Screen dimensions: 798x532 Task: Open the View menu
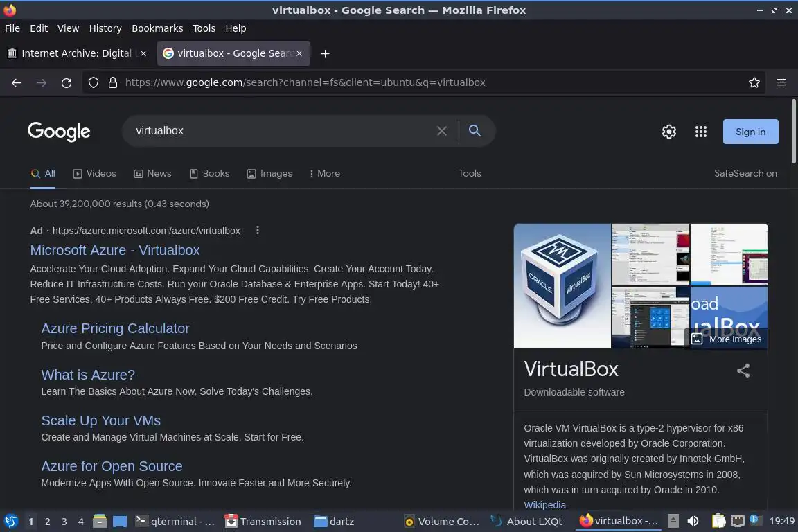[68, 28]
